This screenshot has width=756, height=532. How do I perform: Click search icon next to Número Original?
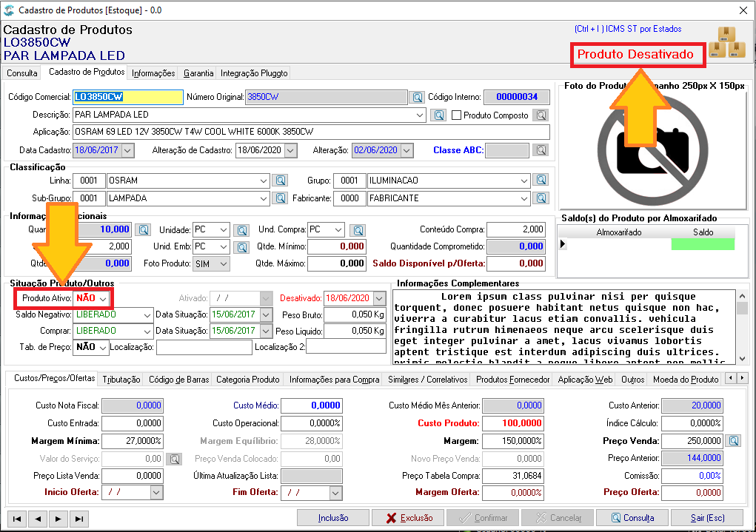(417, 98)
